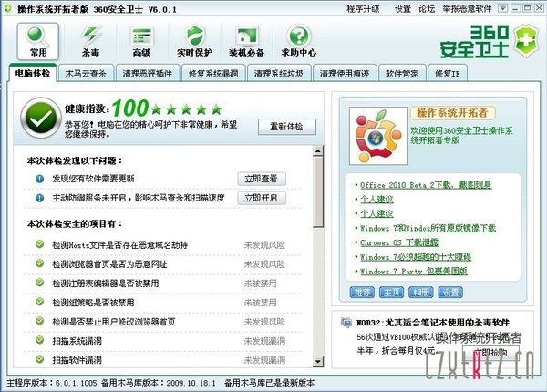This screenshot has width=547, height=392.
Task: Open 举报恶意软件 in title bar
Action: pos(467,9)
